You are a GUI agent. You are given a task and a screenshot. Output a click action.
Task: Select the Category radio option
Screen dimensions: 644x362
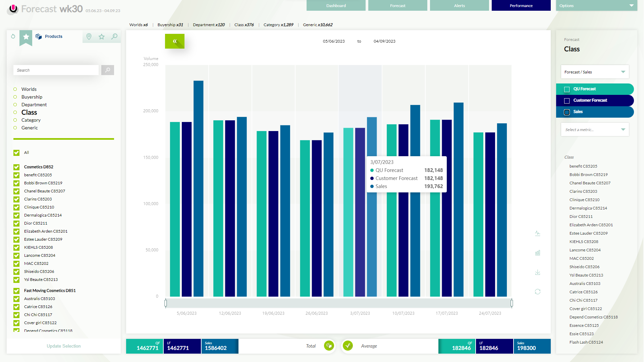[15, 120]
